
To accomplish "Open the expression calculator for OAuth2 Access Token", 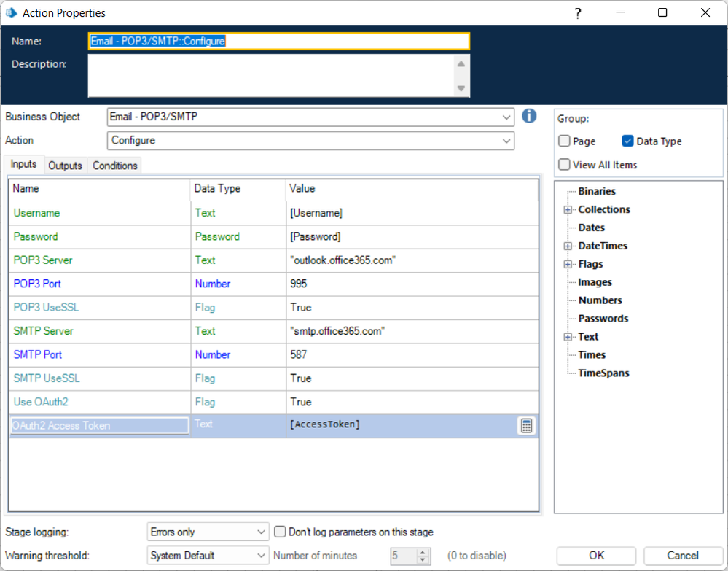I will 526,426.
